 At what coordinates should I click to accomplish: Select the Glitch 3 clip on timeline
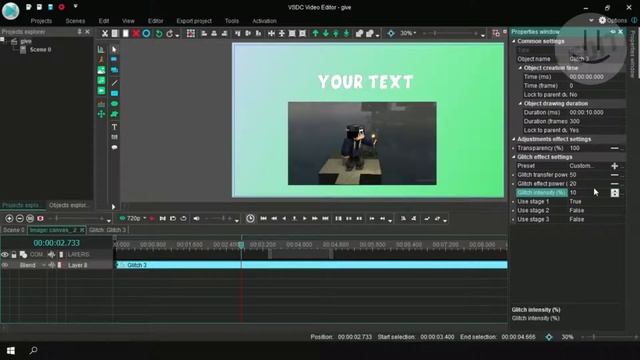point(312,265)
